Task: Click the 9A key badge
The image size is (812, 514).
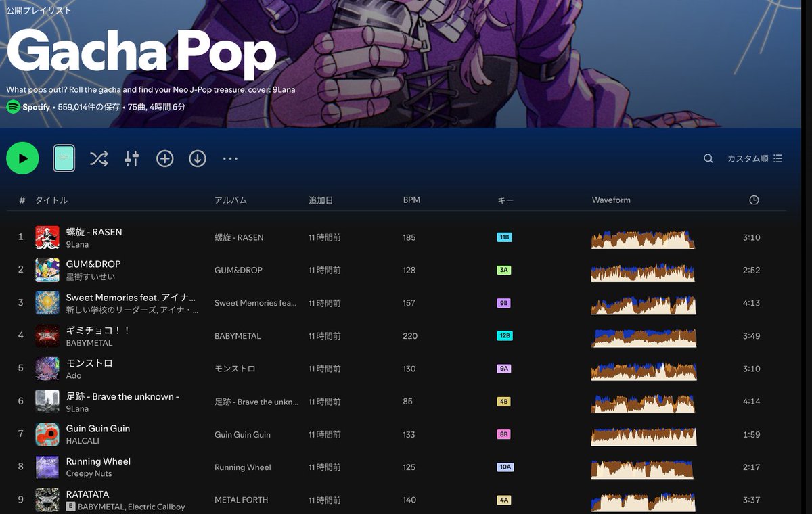Action: point(503,369)
